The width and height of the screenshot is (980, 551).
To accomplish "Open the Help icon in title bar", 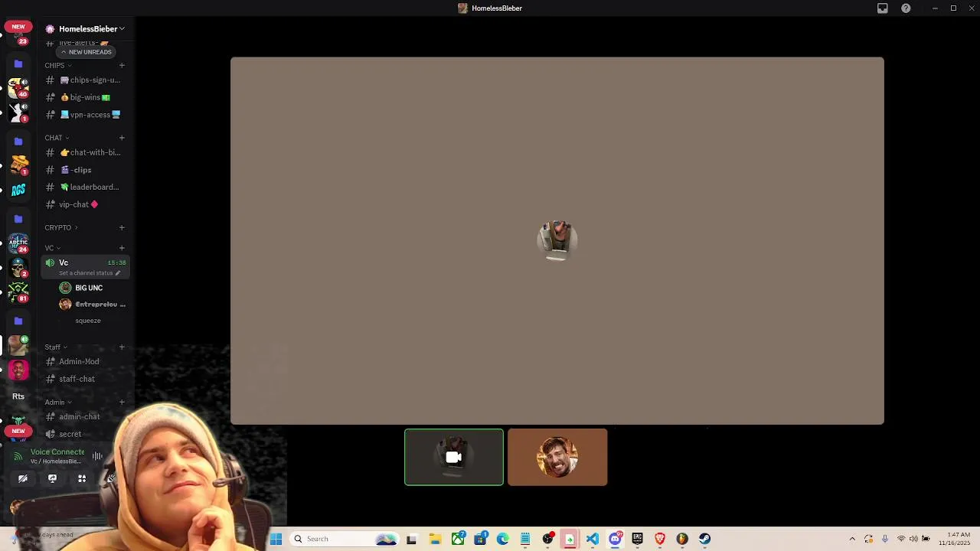I will (x=906, y=8).
